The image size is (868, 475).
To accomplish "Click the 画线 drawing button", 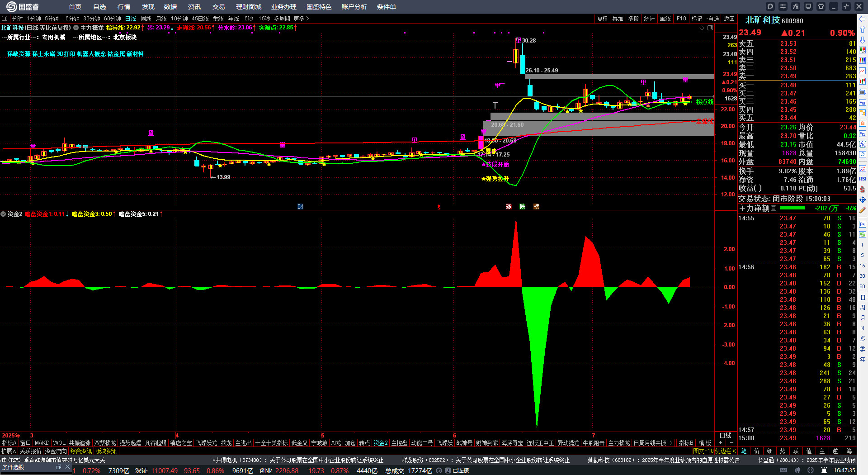I will tap(665, 19).
